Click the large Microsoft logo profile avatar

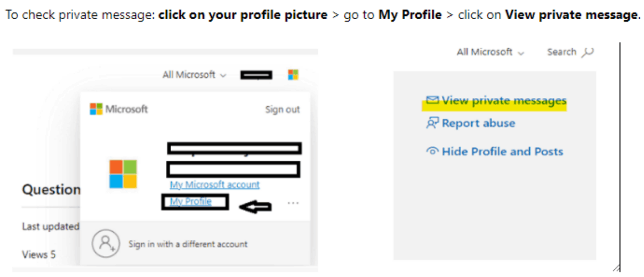tap(123, 174)
